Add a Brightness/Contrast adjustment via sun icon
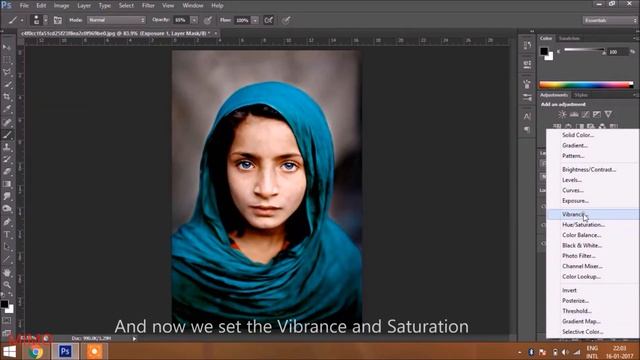This screenshot has height=360, width=640. pos(562,114)
